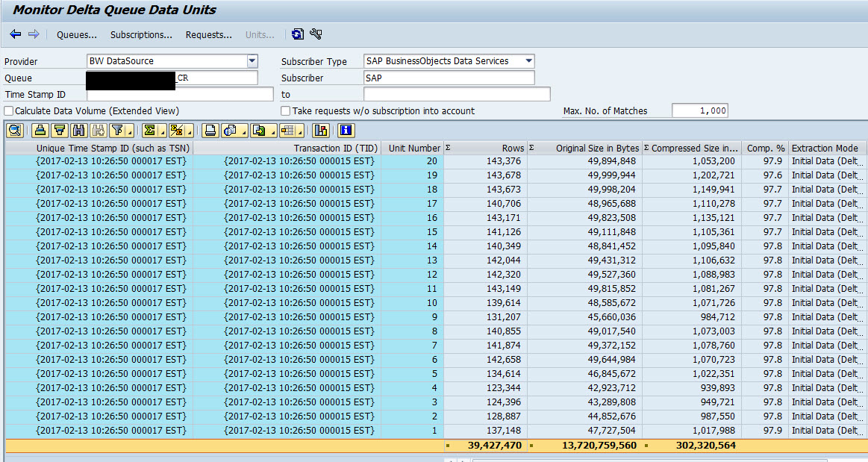Click the blue information icon
This screenshot has height=462, width=868.
346,131
